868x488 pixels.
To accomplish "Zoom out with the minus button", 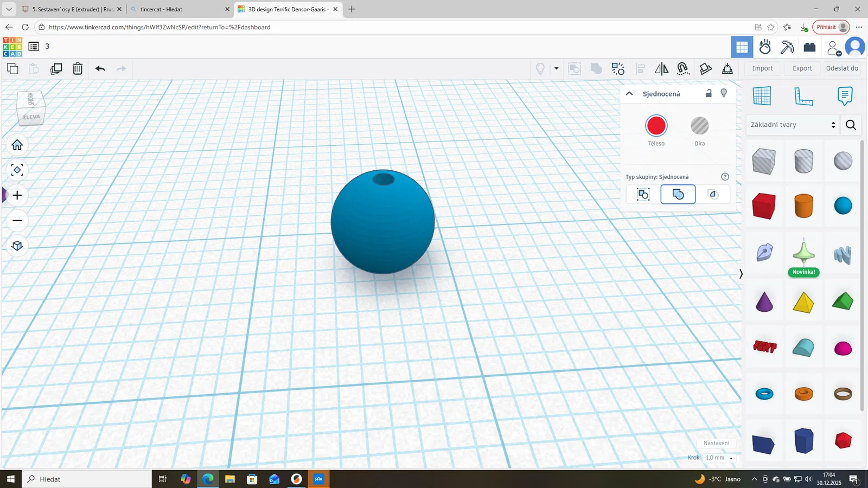I will [x=17, y=221].
